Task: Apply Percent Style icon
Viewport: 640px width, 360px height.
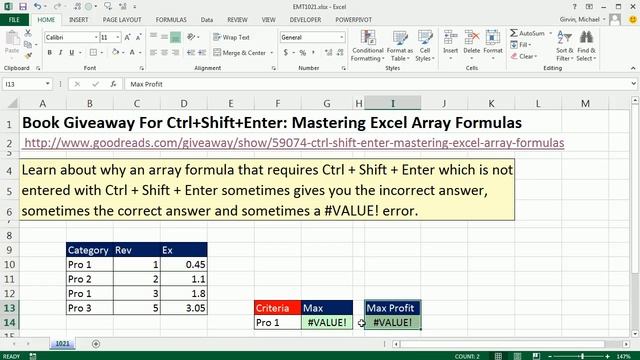Action: [302, 52]
